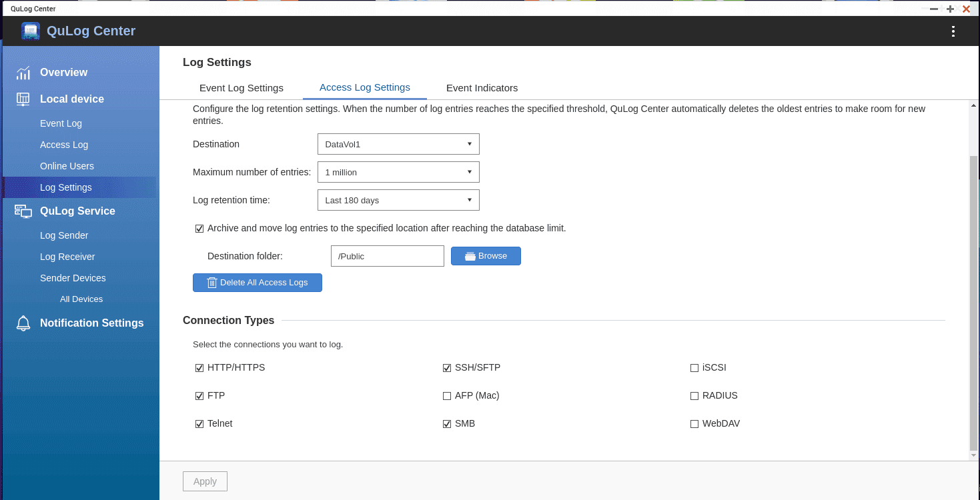
Task: Switch to the Event Log Settings tab
Action: point(241,88)
